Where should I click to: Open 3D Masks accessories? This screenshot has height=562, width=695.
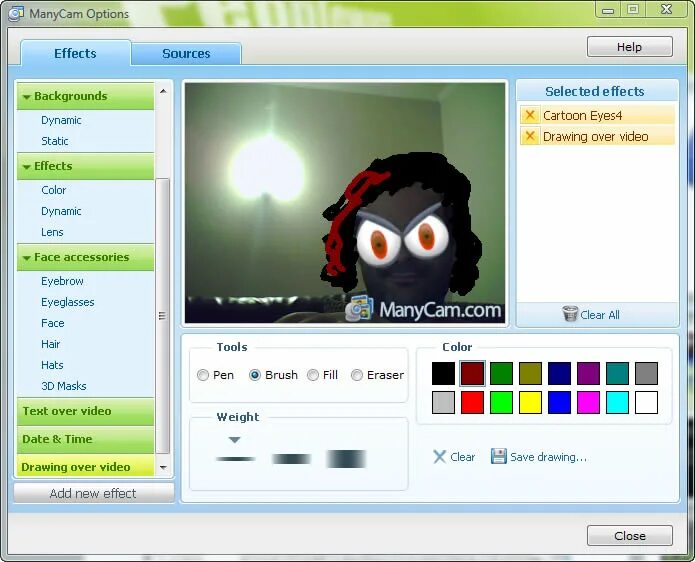(x=64, y=386)
